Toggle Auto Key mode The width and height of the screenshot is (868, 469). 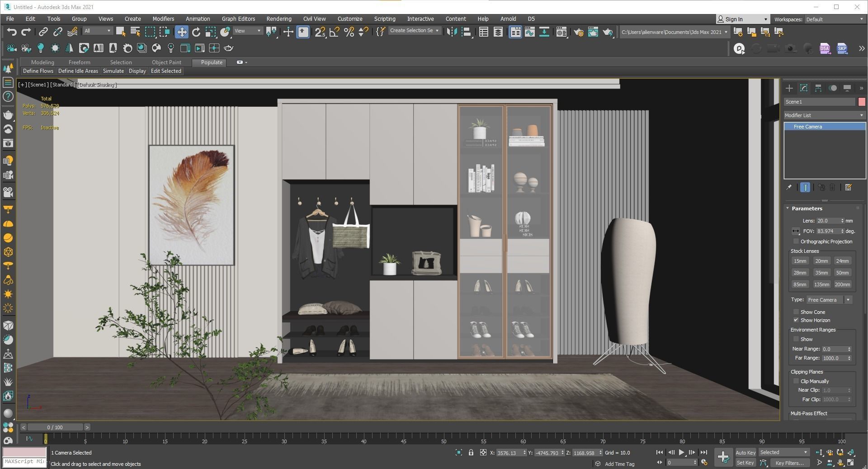pyautogui.click(x=745, y=452)
